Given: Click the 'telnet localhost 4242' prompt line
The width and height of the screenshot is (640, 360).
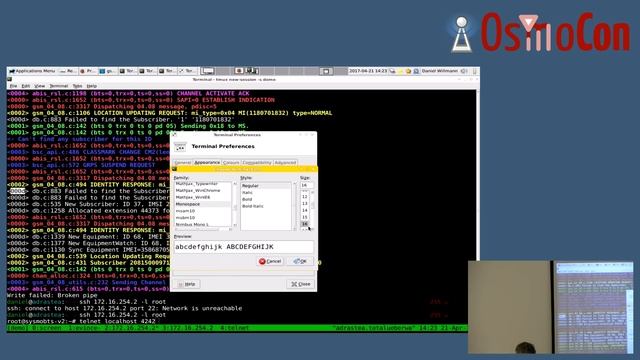Looking at the screenshot, I should (x=81, y=321).
